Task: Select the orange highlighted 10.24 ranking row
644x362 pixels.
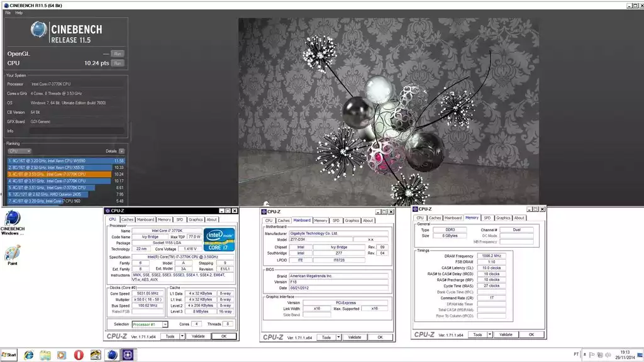Action: 66,174
